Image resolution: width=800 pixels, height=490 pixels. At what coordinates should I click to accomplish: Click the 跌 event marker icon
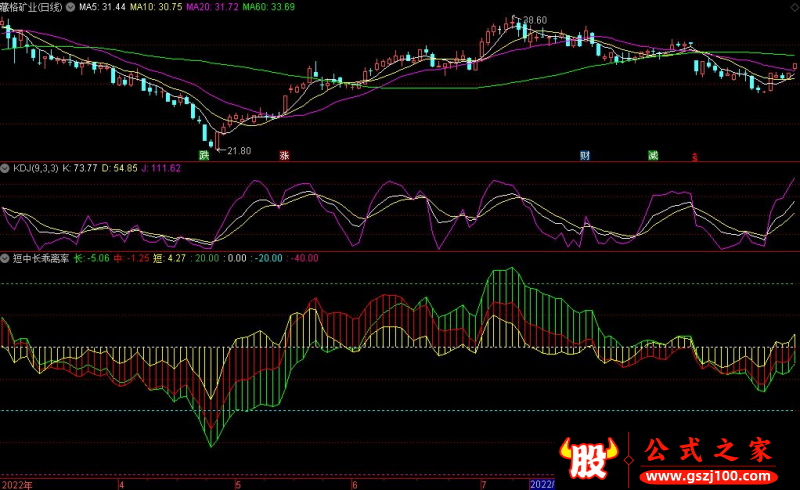(x=204, y=155)
